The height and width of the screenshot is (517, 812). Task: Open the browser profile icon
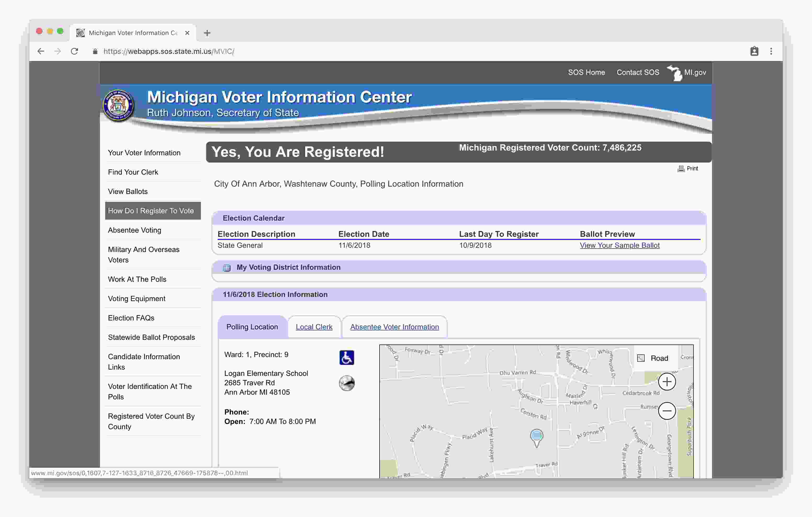point(754,51)
